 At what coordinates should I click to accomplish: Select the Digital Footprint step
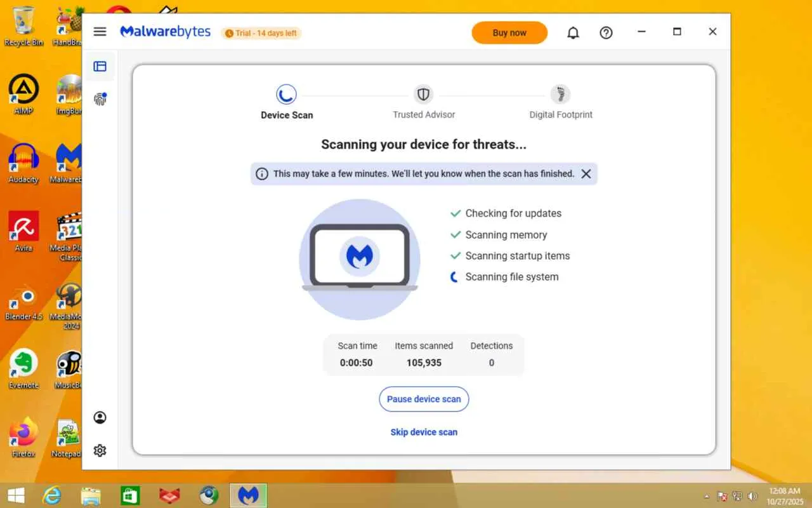click(x=561, y=102)
